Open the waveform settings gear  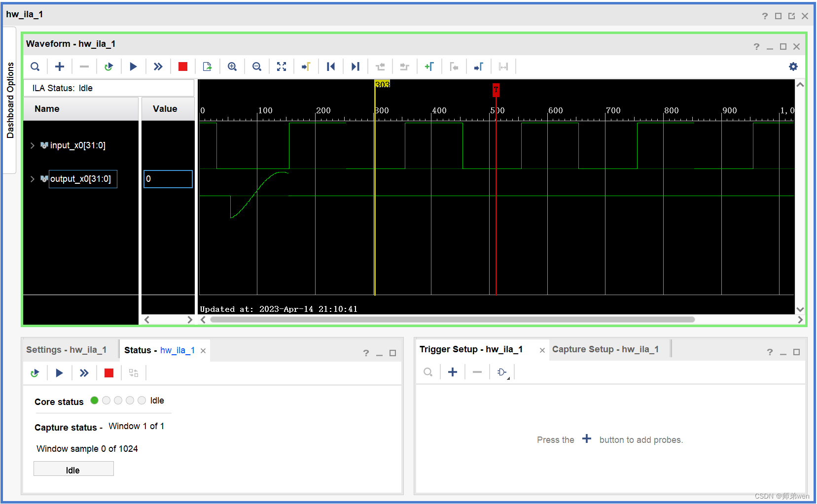point(794,66)
